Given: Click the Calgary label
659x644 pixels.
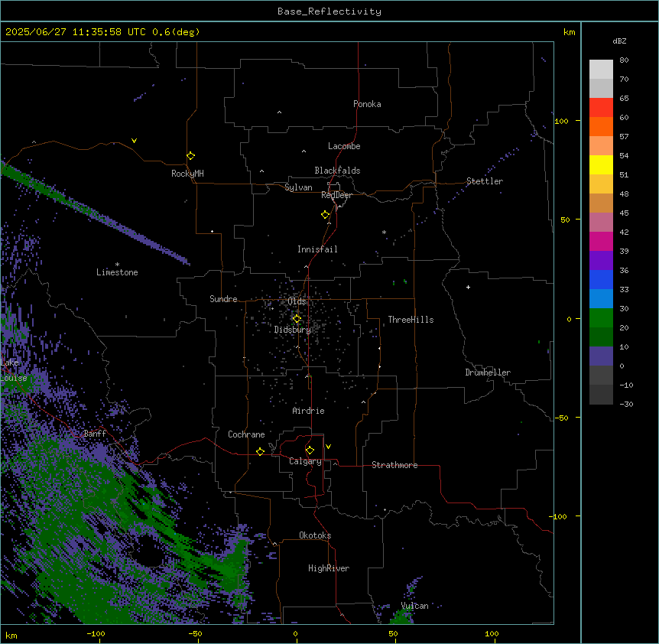Looking at the screenshot, I should click(x=305, y=461).
